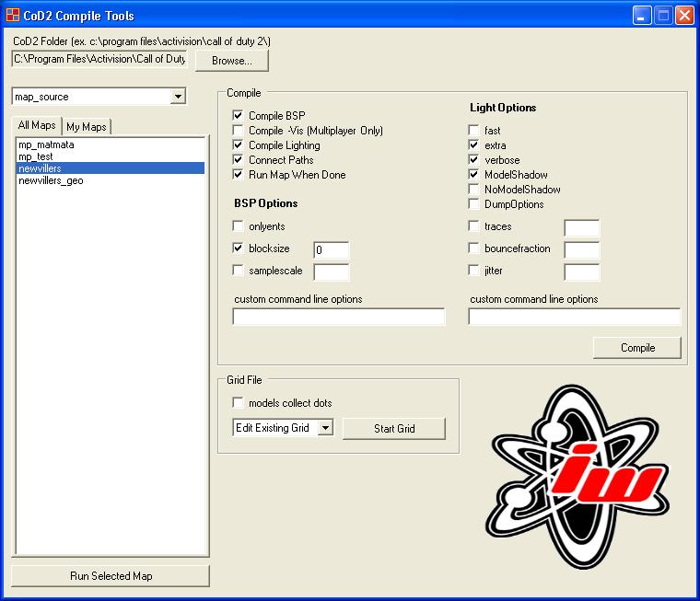Click the BSP custom command line options field
The height and width of the screenshot is (601, 700).
[339, 317]
